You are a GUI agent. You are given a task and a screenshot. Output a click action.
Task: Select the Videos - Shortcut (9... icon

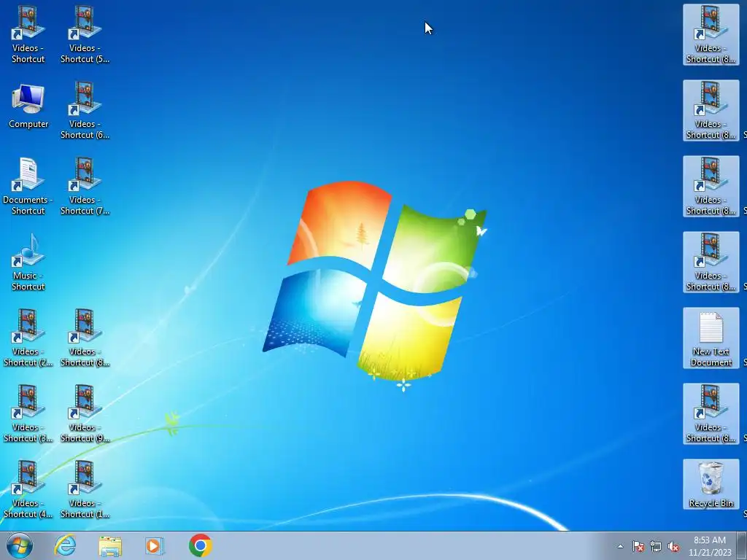click(x=85, y=414)
